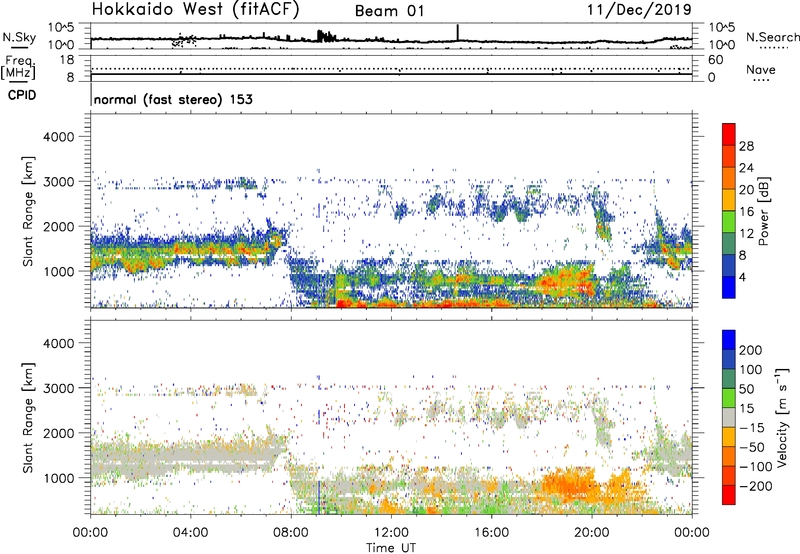Screen dimensions: 800x554
Task: Click the gray segment of velocity colorbar
Action: click(x=729, y=417)
